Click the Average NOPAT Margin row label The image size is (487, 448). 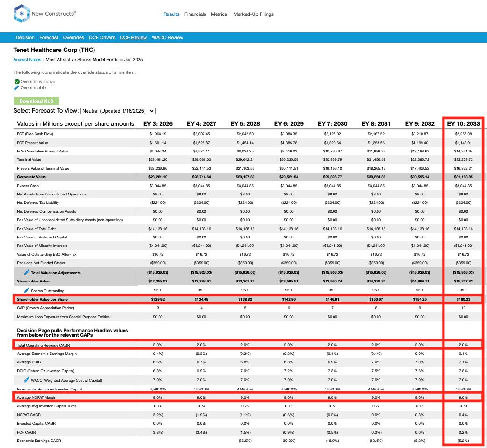[x=36, y=397]
